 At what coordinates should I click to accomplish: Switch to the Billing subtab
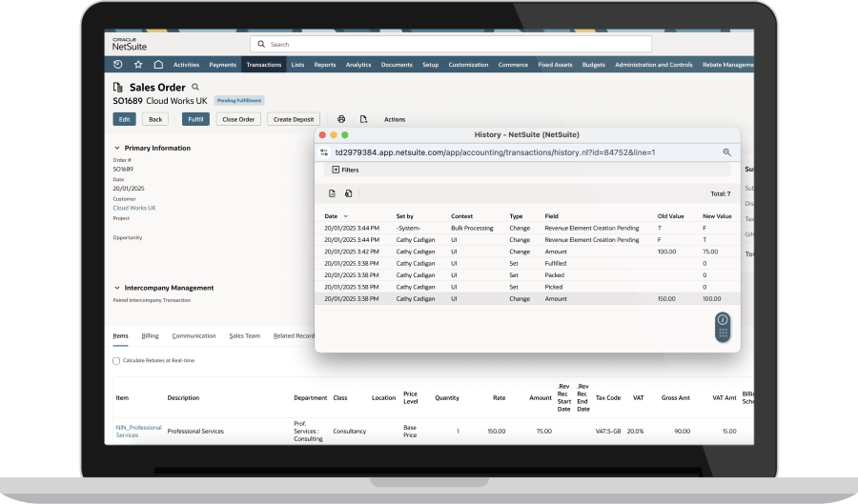click(x=150, y=336)
